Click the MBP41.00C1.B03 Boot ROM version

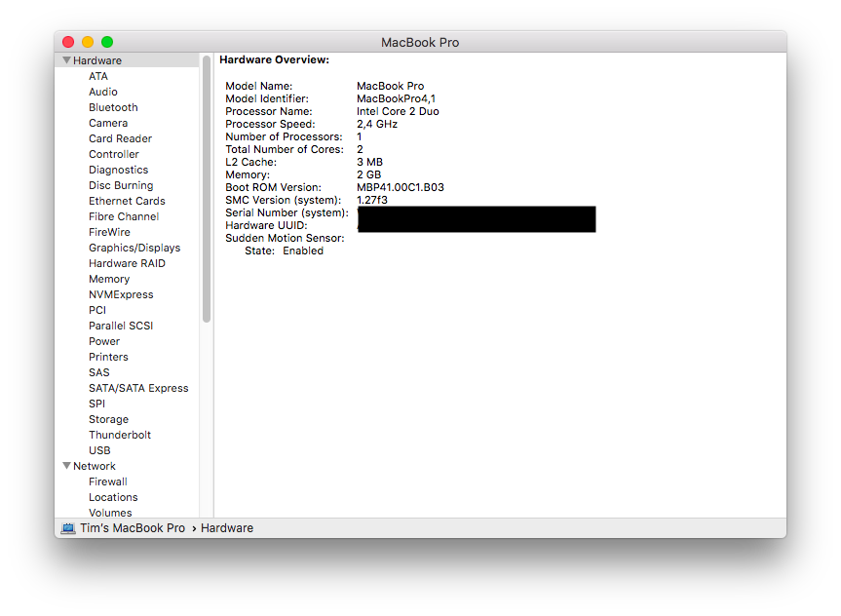point(401,187)
